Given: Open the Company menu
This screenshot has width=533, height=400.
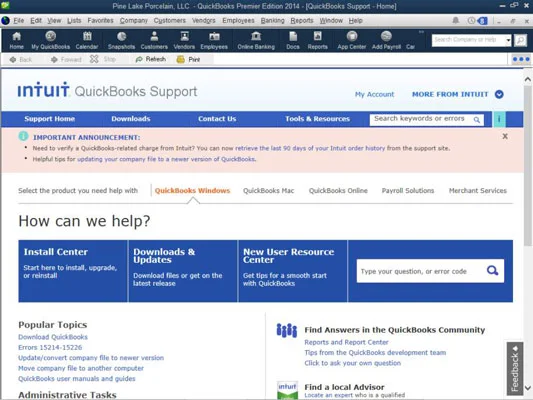Looking at the screenshot, I should [x=134, y=21].
